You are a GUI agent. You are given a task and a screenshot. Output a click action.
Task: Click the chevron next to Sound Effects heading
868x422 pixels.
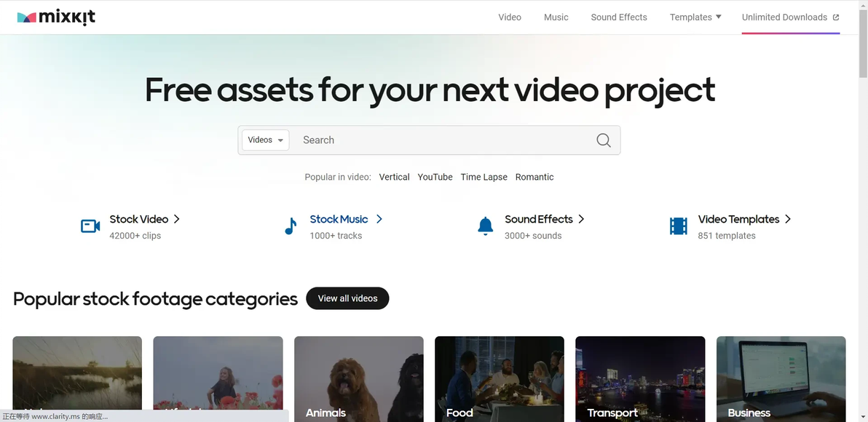(x=581, y=219)
